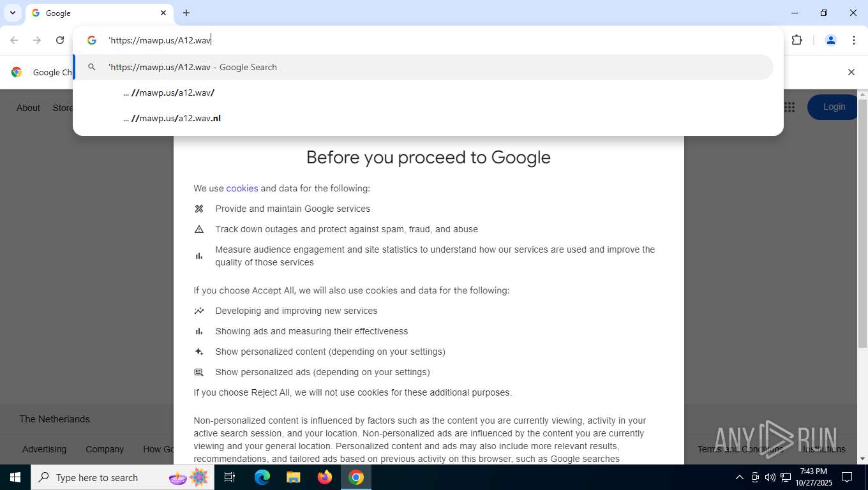Click the Chrome logo in infobar
868x490 pixels.
coord(17,72)
